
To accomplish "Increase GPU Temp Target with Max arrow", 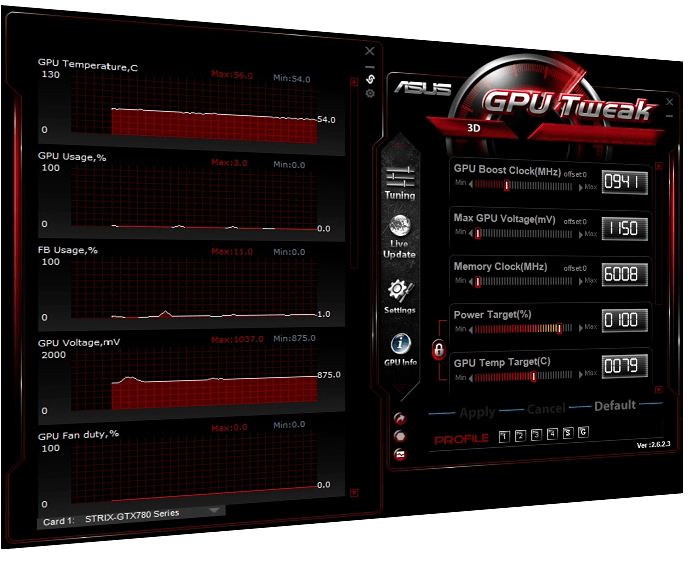I will 581,375.
